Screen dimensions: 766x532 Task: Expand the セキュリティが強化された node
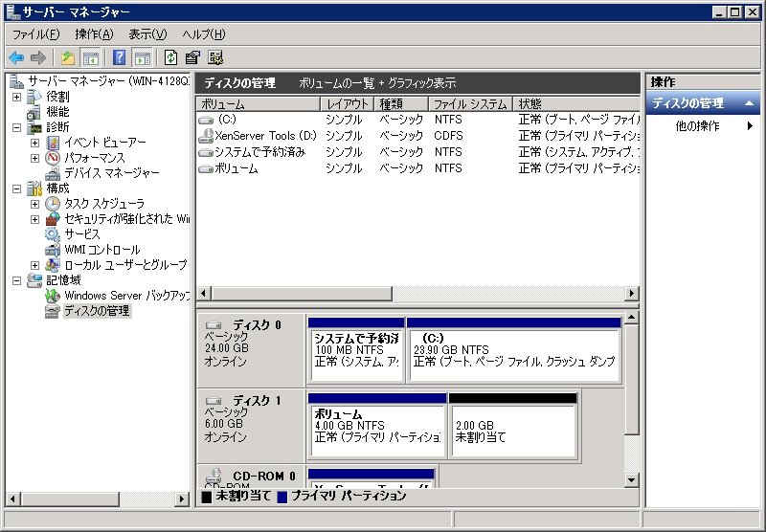pyautogui.click(x=34, y=219)
